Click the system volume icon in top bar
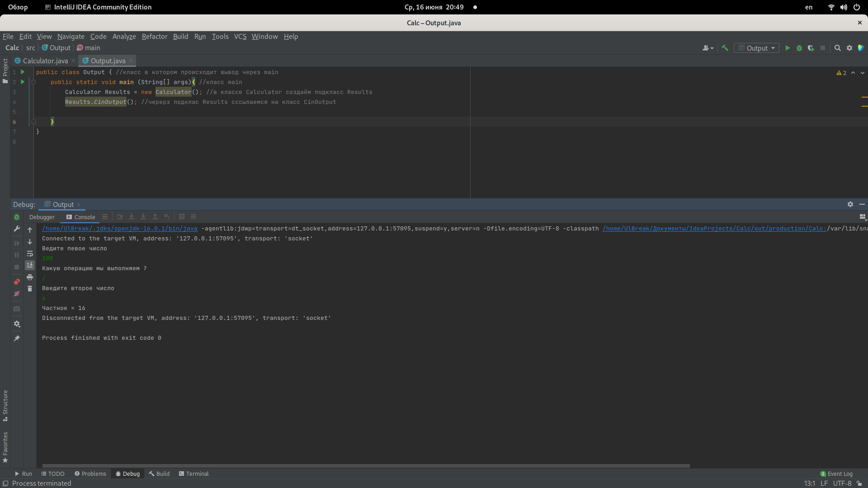The width and height of the screenshot is (868, 488). [844, 7]
